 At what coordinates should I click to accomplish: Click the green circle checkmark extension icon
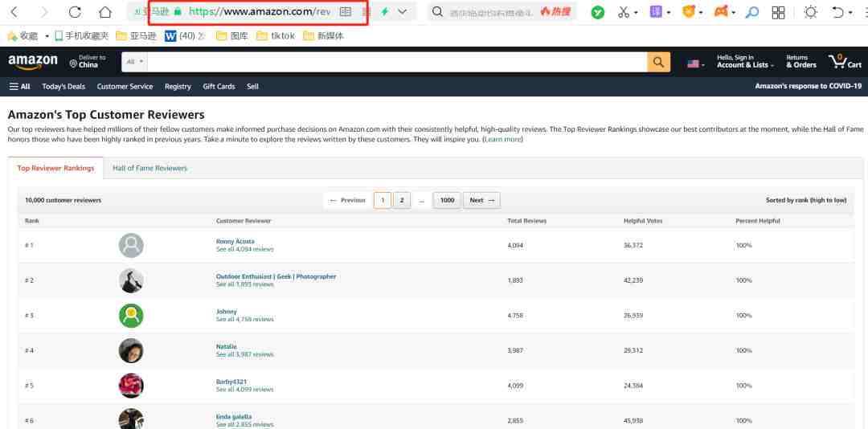597,12
